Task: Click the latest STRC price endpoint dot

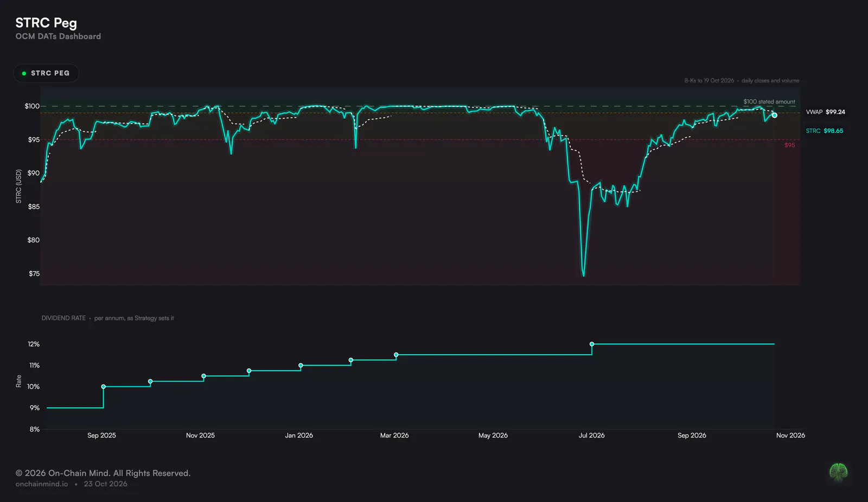Action: coord(774,115)
